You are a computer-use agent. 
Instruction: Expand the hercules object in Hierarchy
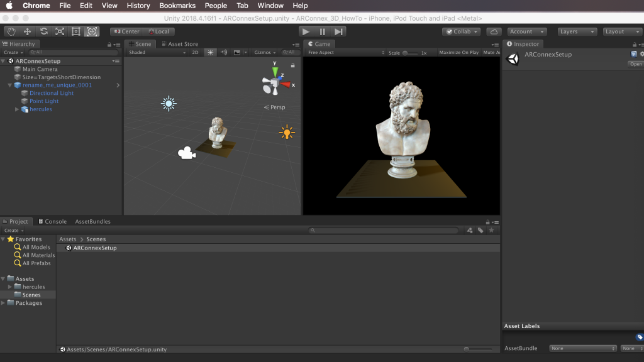[x=17, y=109]
